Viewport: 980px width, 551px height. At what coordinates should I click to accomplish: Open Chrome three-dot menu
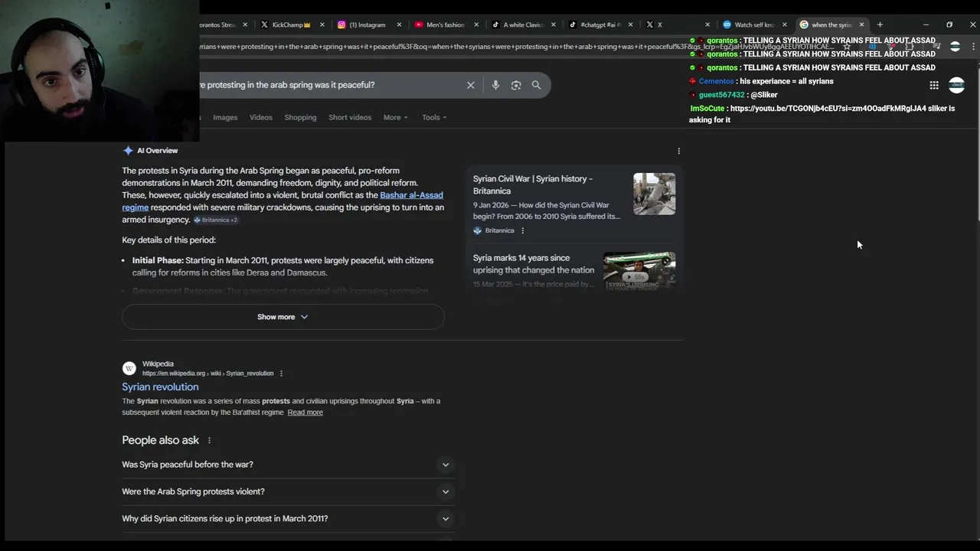(x=973, y=47)
